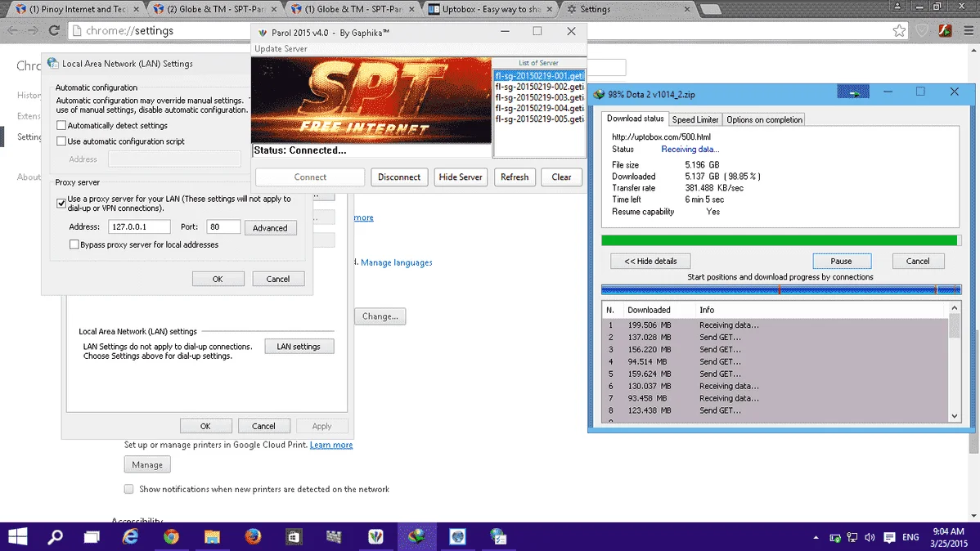Click Manage languages link
Viewport: 980px width, 551px height.
[x=396, y=262]
